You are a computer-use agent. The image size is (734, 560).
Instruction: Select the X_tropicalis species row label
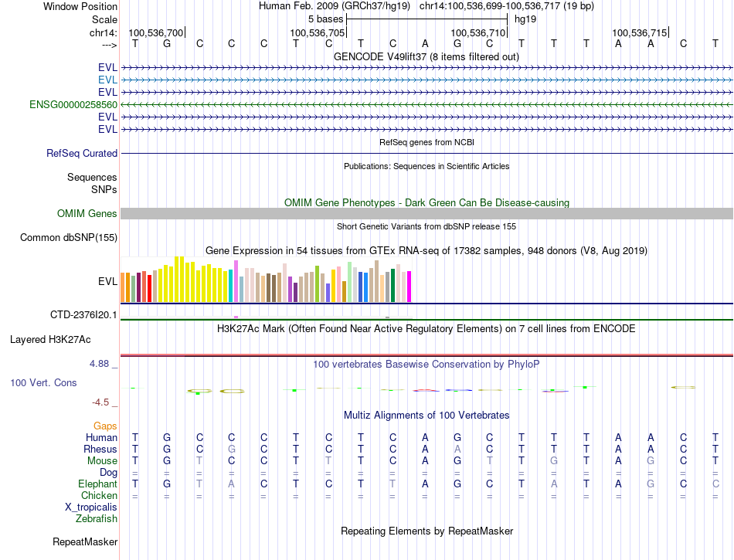[x=91, y=507]
